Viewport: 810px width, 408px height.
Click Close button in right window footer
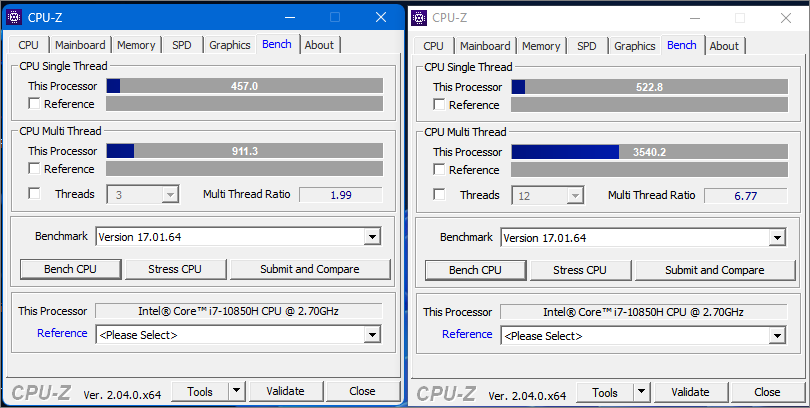coord(768,393)
